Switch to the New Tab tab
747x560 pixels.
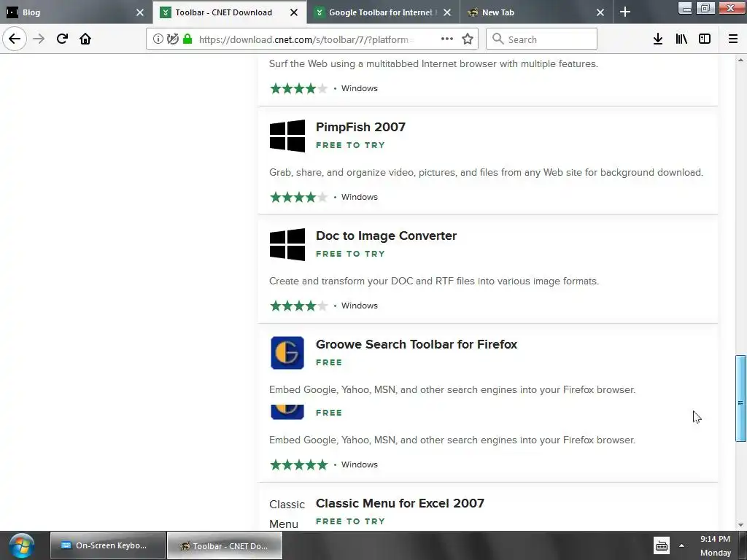point(536,12)
